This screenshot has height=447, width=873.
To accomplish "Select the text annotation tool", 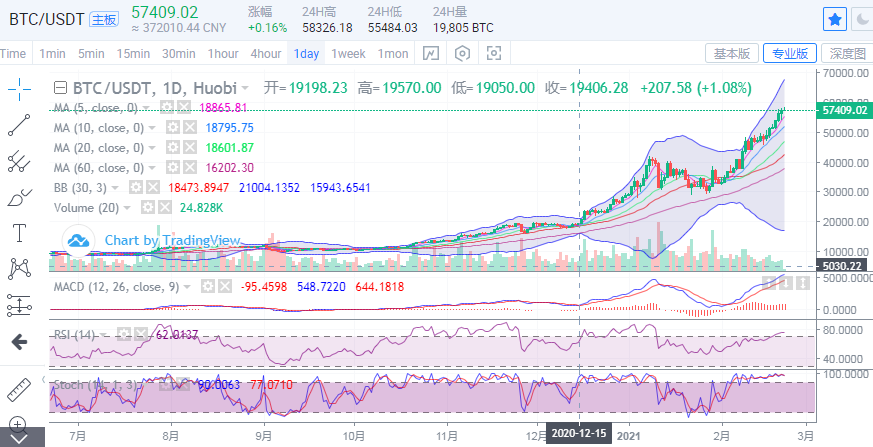I will 19,233.
